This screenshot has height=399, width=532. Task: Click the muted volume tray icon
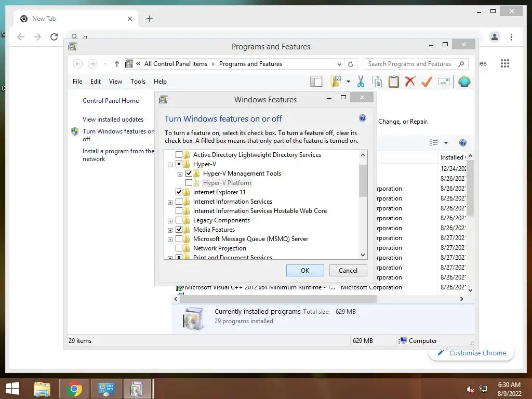pos(470,389)
